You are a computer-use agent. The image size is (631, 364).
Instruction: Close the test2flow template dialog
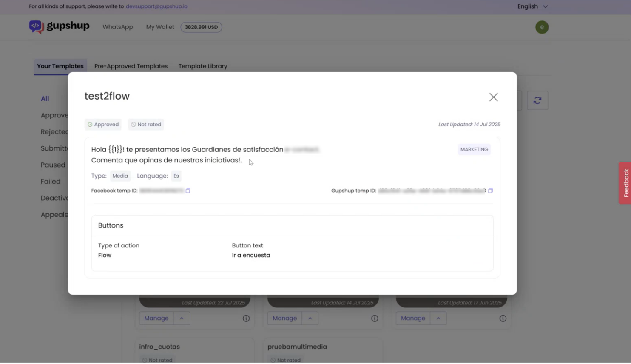pyautogui.click(x=493, y=97)
